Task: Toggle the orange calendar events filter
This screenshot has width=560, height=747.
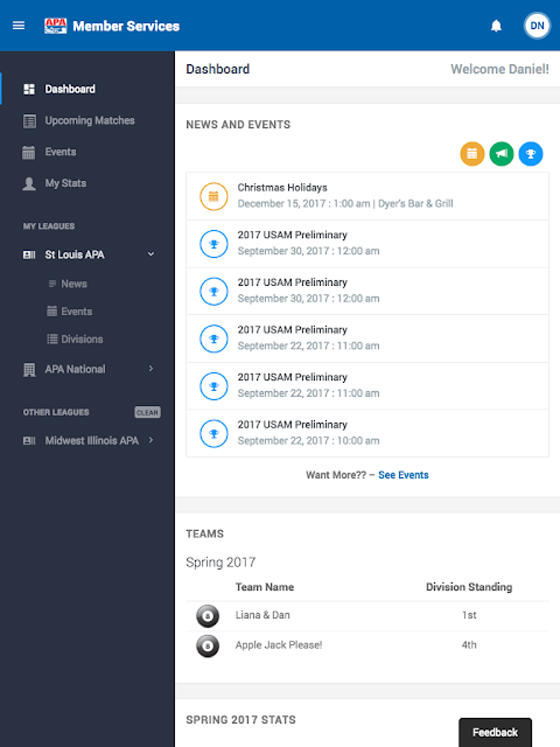Action: 472,154
